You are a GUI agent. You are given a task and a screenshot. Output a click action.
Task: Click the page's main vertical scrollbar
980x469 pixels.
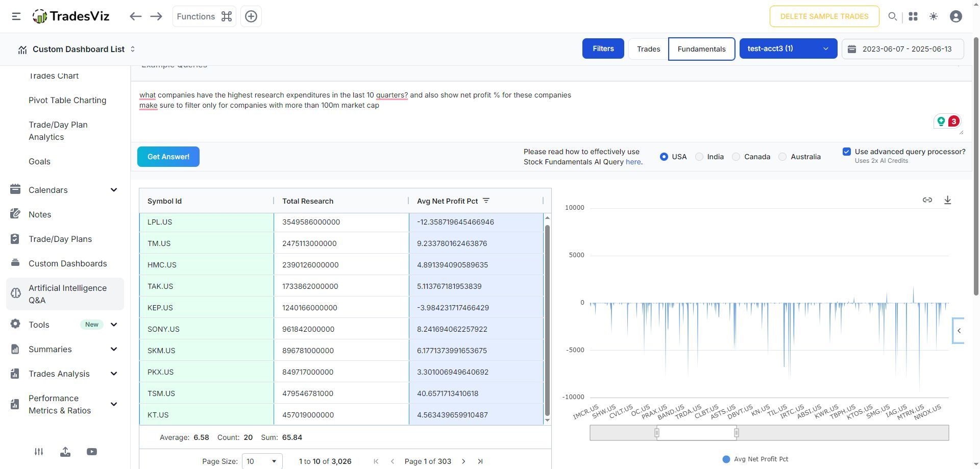[x=976, y=166]
